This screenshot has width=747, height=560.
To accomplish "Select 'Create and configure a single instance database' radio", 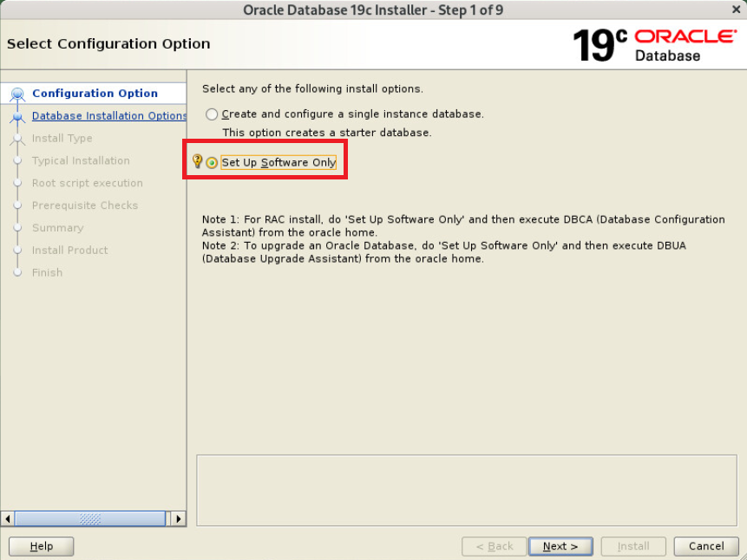I will pyautogui.click(x=212, y=114).
